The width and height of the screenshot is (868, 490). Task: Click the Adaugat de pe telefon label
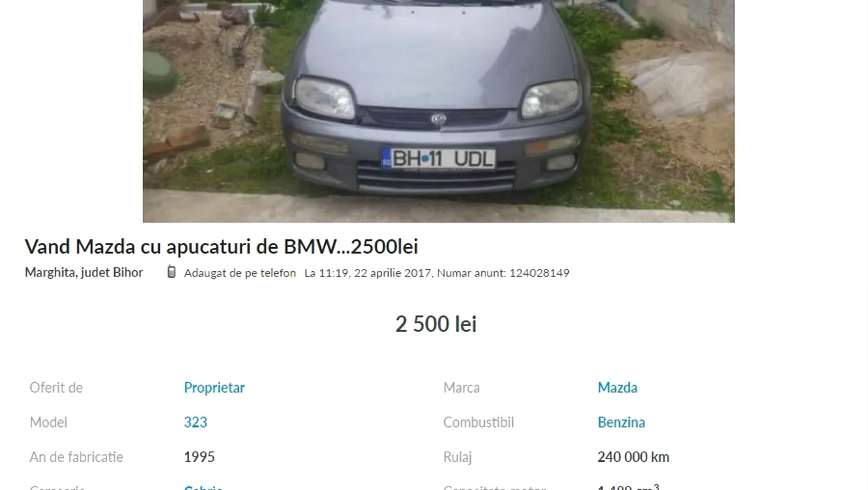click(x=240, y=273)
